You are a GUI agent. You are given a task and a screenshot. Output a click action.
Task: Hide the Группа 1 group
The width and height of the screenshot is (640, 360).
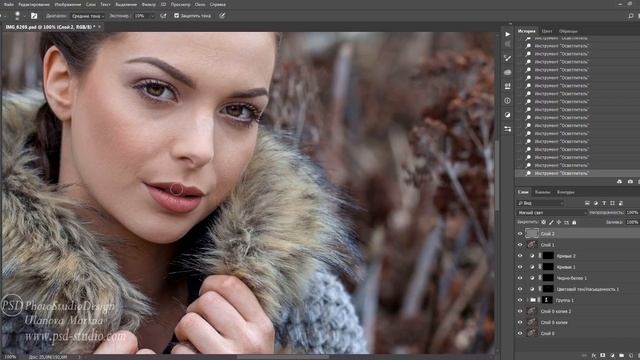pyautogui.click(x=520, y=300)
